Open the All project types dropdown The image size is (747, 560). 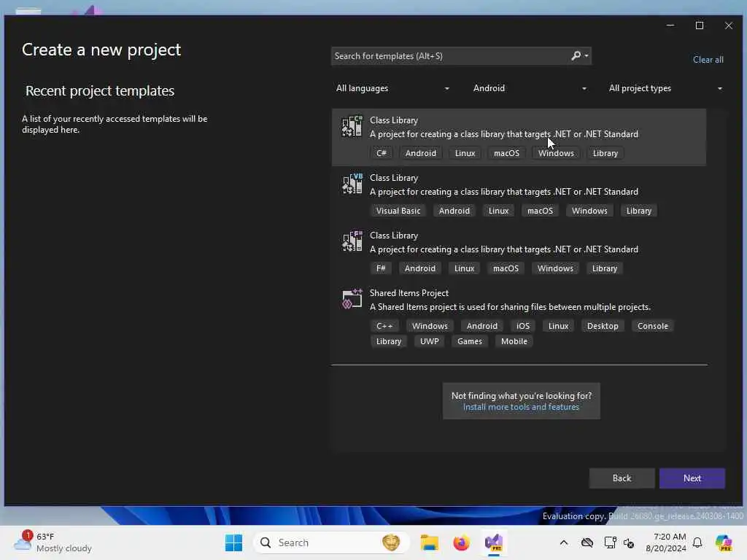665,88
